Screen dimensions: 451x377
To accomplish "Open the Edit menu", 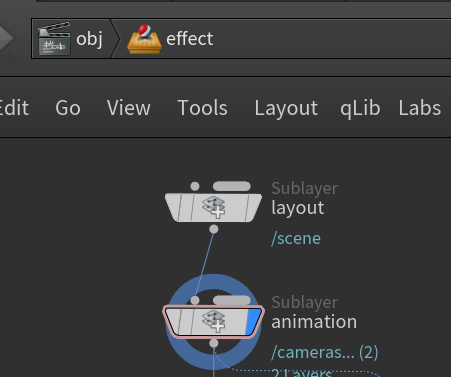I will [x=13, y=108].
